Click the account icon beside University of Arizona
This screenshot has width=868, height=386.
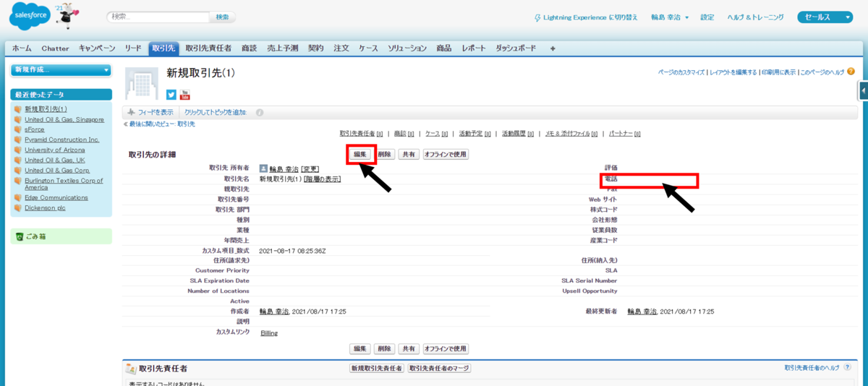[18, 150]
